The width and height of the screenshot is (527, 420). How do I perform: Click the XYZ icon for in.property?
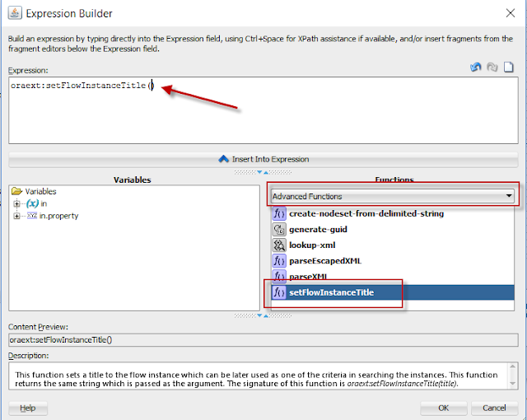click(32, 216)
